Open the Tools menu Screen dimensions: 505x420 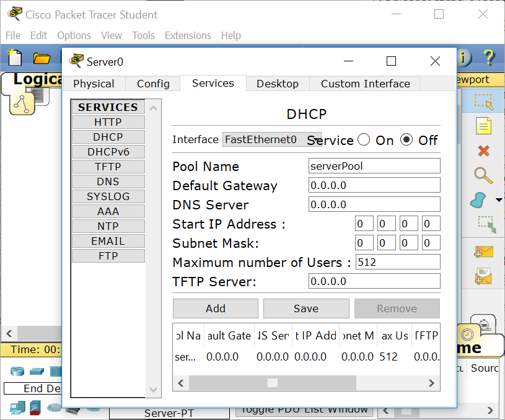coord(143,35)
